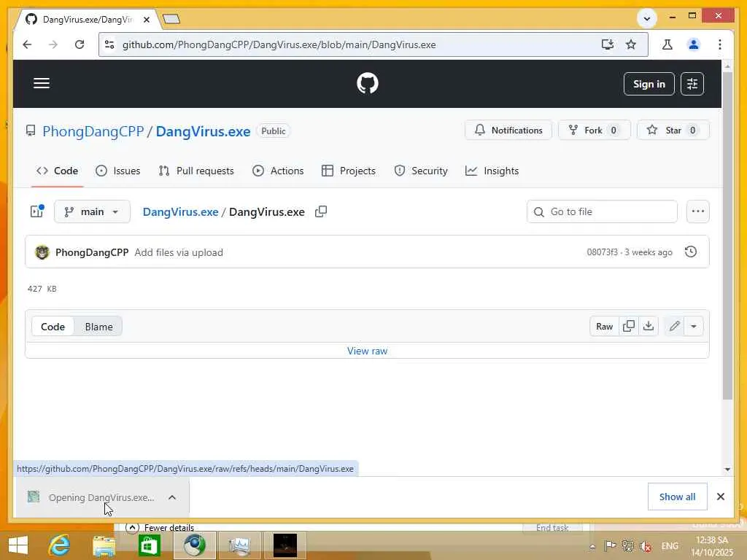Expand the DangVirus.exe download options chevron
This screenshot has height=560, width=747.
click(172, 497)
